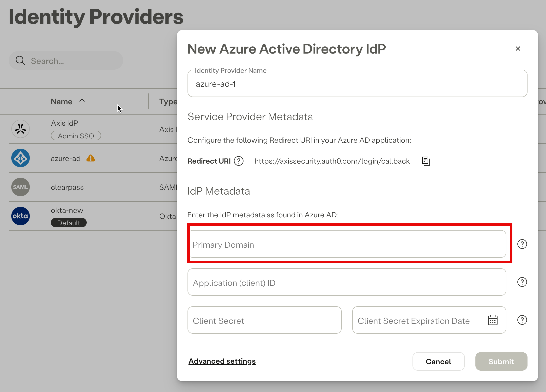
Task: Show help for Application (client) ID field
Action: click(522, 282)
